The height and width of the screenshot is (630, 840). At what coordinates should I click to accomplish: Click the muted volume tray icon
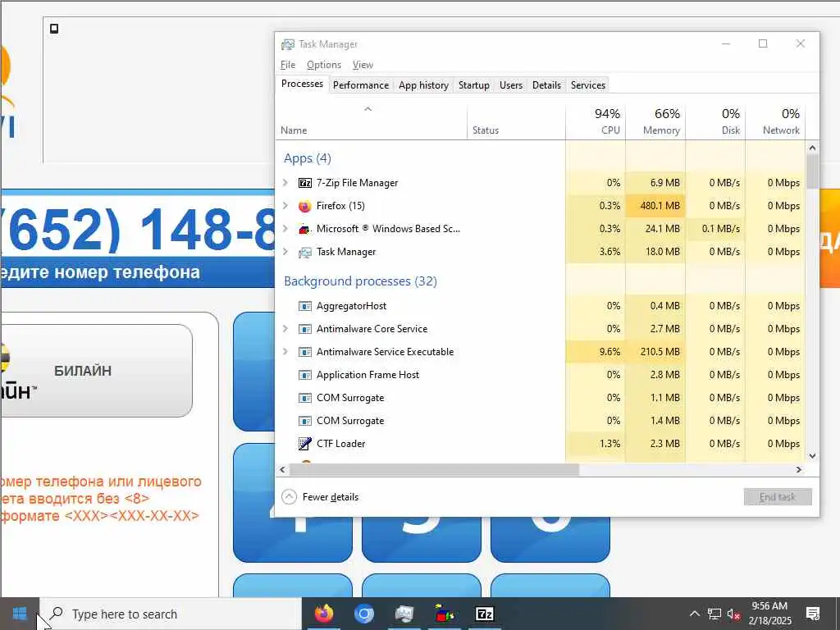pyautogui.click(x=733, y=614)
